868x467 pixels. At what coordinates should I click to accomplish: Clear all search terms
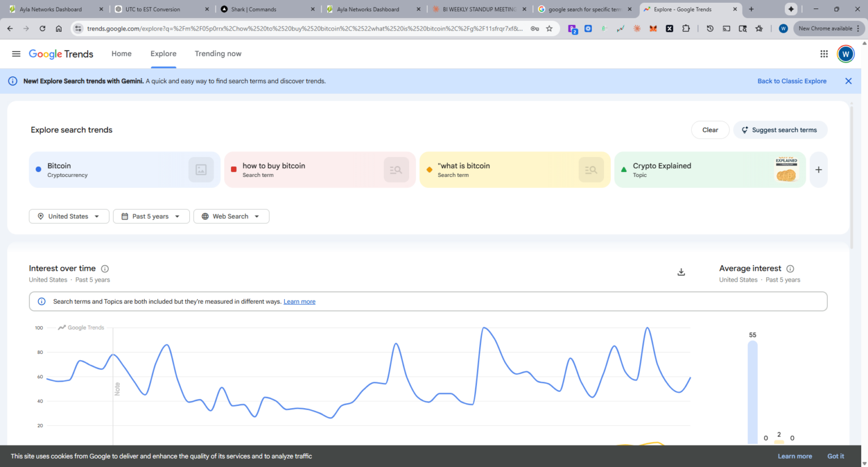710,130
